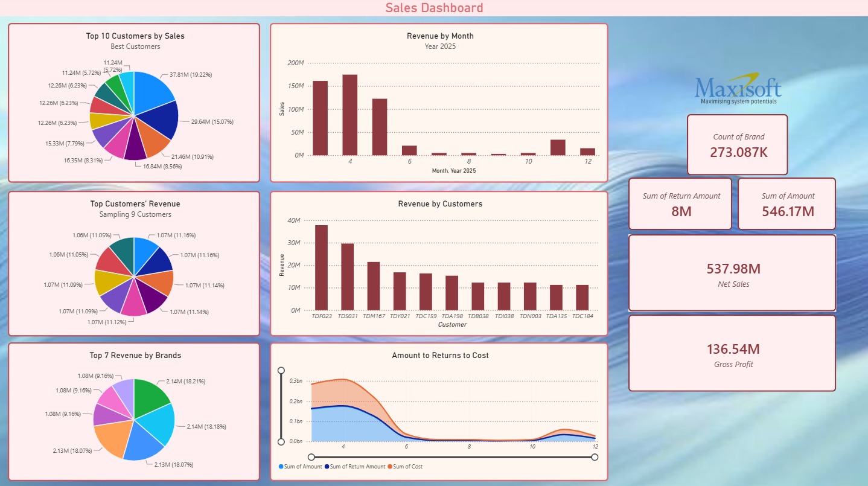Click the 'Sampling 9 Customers' subtitle

tap(135, 214)
